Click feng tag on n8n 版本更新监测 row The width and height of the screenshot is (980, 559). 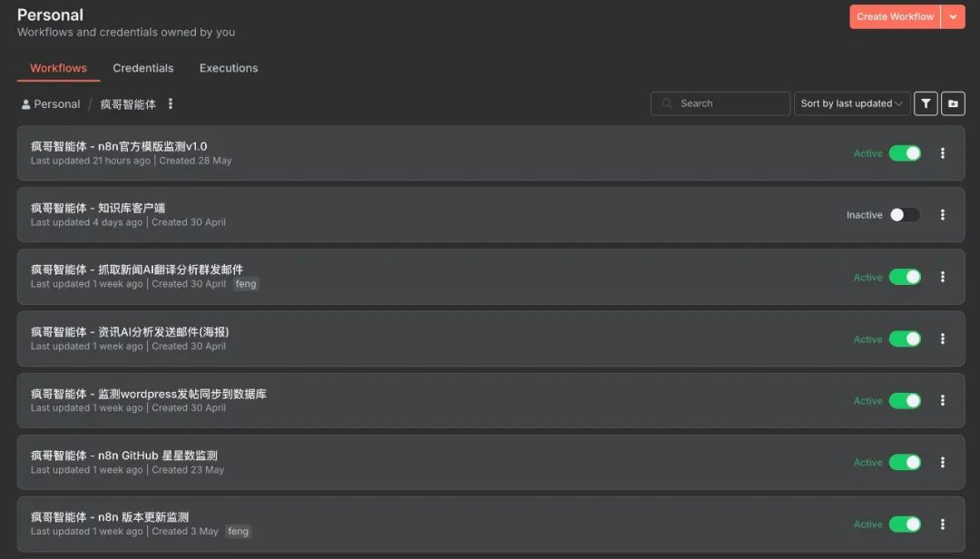tap(238, 532)
